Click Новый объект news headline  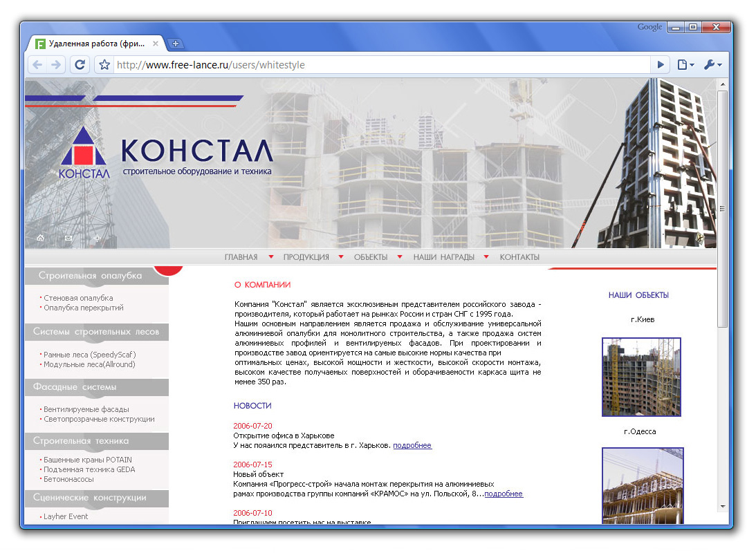pyautogui.click(x=259, y=474)
